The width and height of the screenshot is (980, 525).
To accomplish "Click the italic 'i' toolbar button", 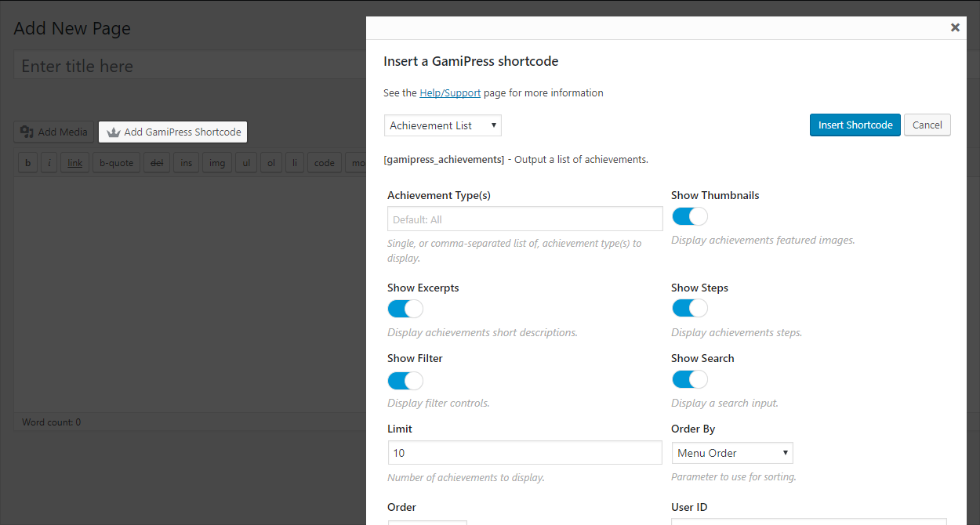I will point(49,163).
